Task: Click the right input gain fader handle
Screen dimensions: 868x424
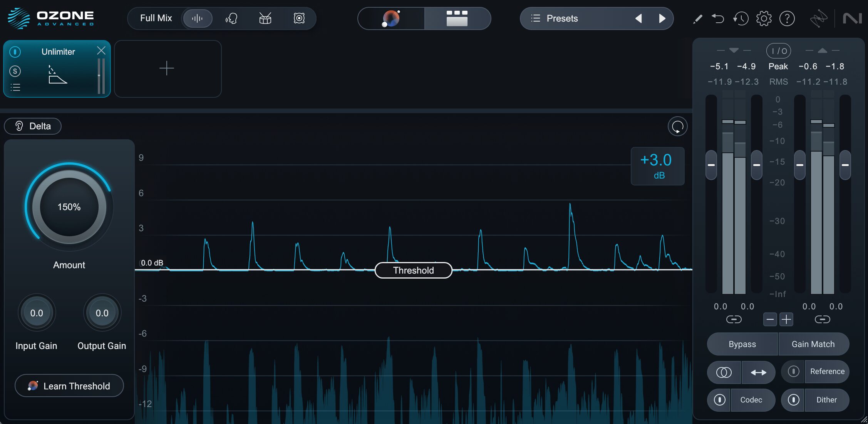Action: coord(757,165)
